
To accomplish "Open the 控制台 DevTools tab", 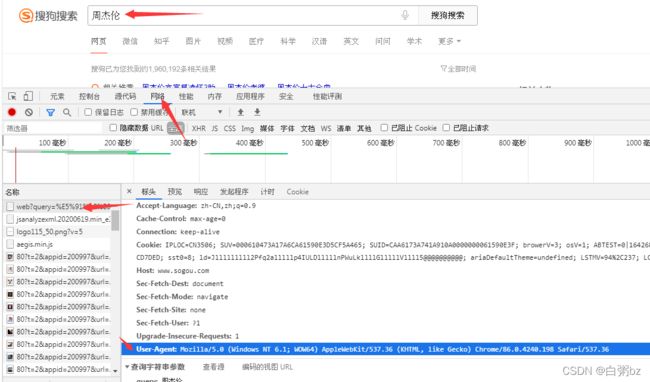I will coord(89,96).
